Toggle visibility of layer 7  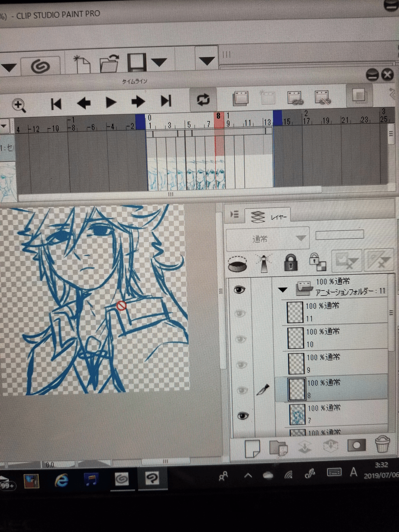point(242,416)
